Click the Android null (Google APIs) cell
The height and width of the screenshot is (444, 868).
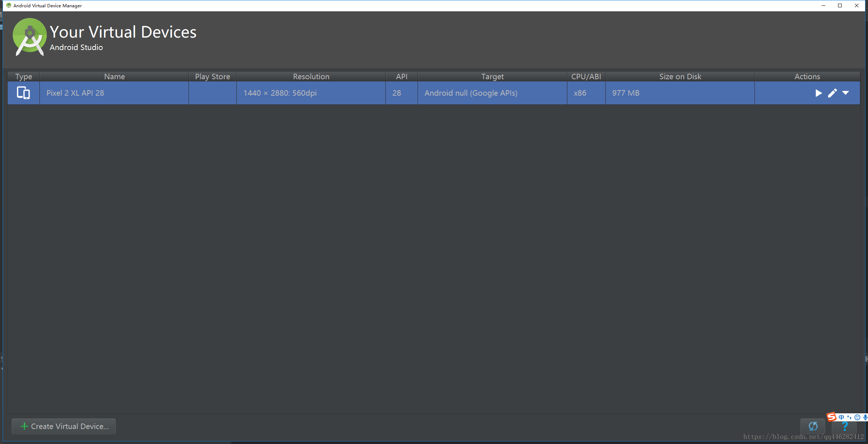coord(492,93)
